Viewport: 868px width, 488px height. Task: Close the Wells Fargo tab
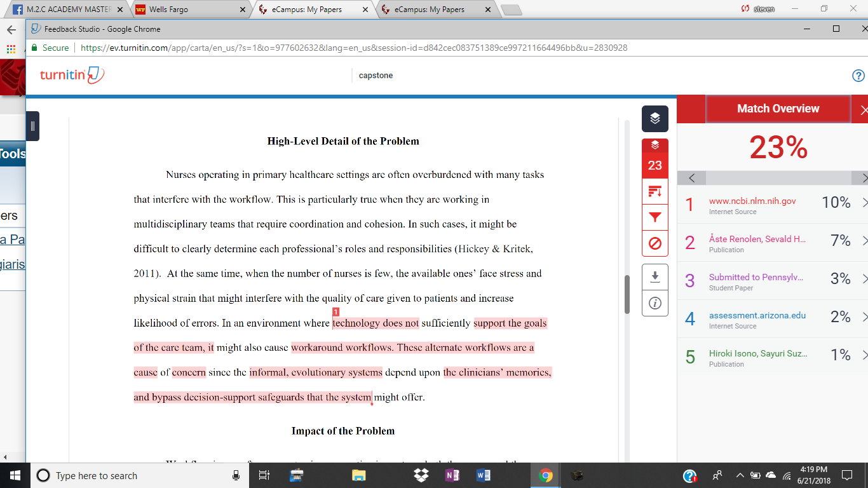click(x=241, y=10)
